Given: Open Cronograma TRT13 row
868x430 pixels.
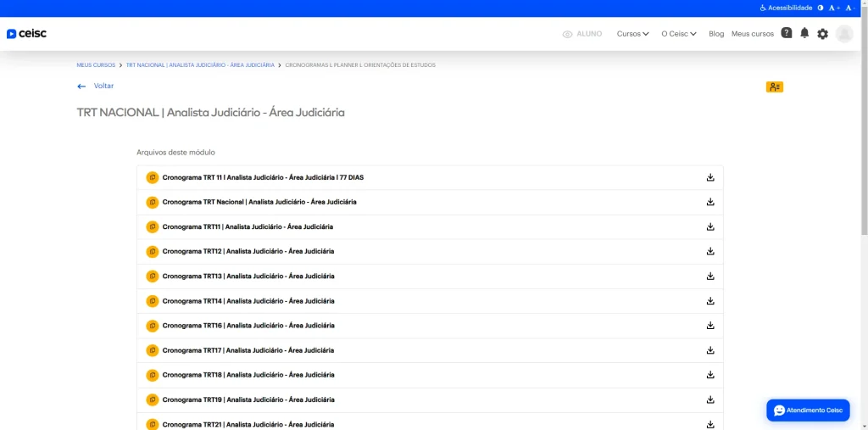Looking at the screenshot, I should point(430,276).
